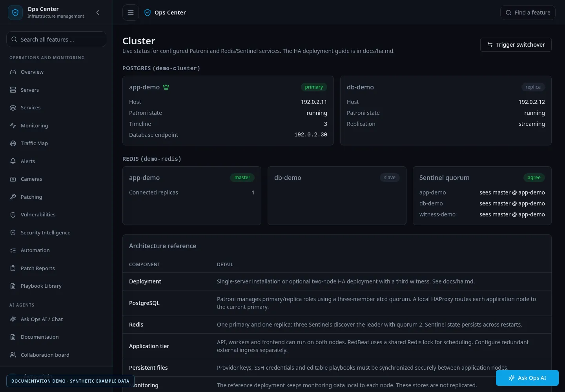Select the Database endpoint value 192.0.2.30

[x=311, y=135]
